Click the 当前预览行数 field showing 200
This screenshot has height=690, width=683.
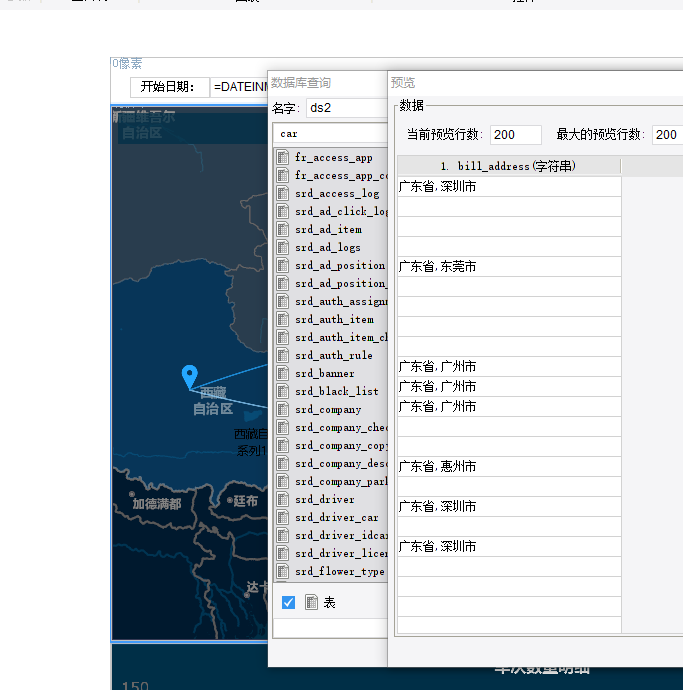click(516, 135)
